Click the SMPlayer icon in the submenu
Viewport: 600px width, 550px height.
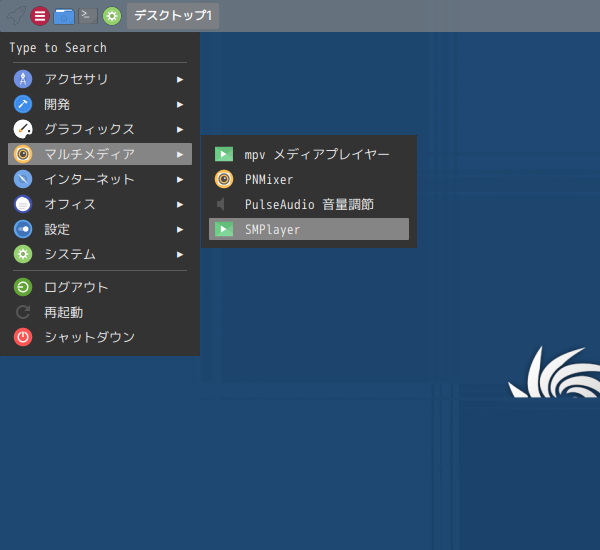224,229
